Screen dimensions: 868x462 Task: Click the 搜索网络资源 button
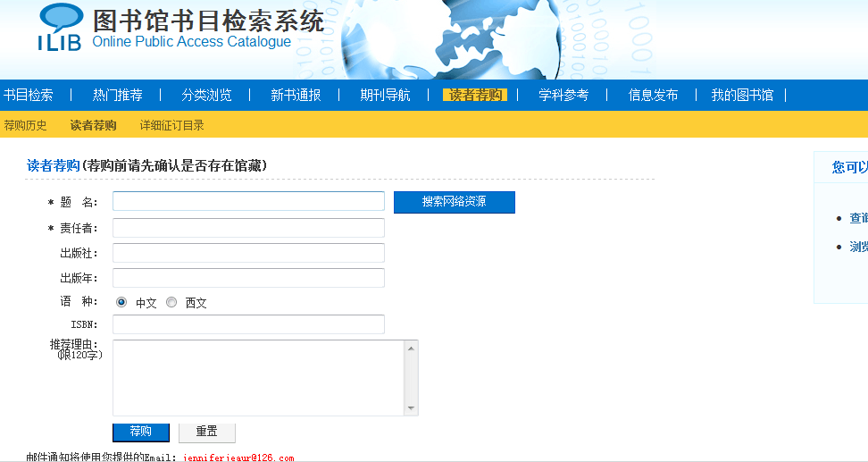click(454, 202)
